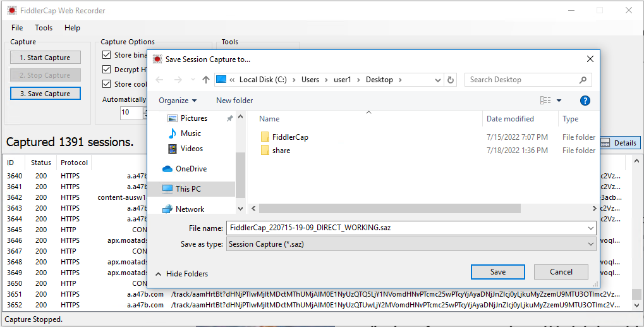Viewport: 644px width, 327px height.
Task: Click the refresh icon beside address bar
Action: coord(451,80)
